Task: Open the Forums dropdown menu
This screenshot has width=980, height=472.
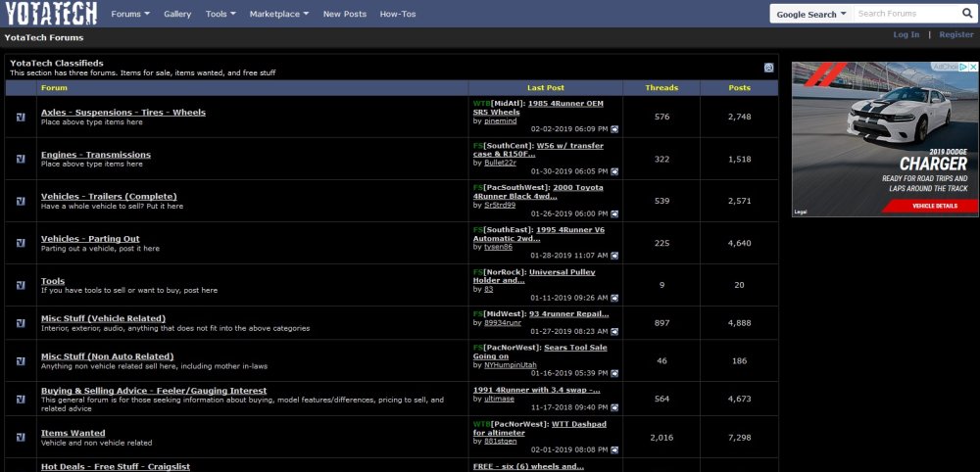Action: 130,14
